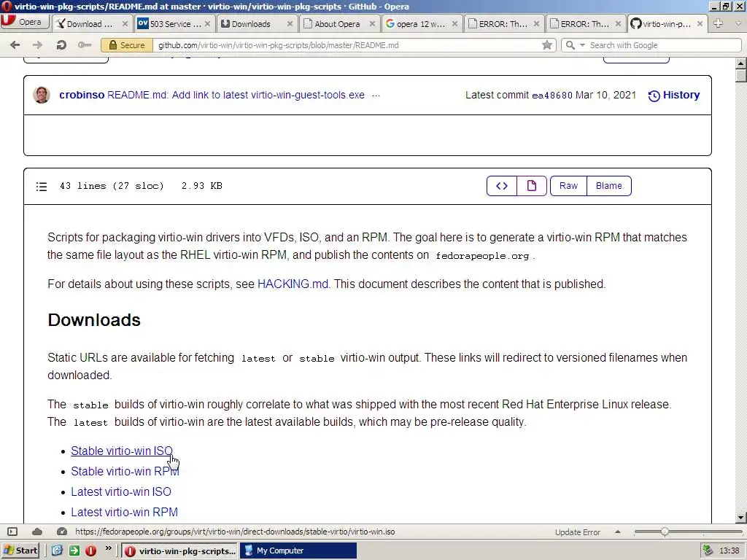Open the Stable virtio-win RPM link
747x560 pixels.
point(125,472)
